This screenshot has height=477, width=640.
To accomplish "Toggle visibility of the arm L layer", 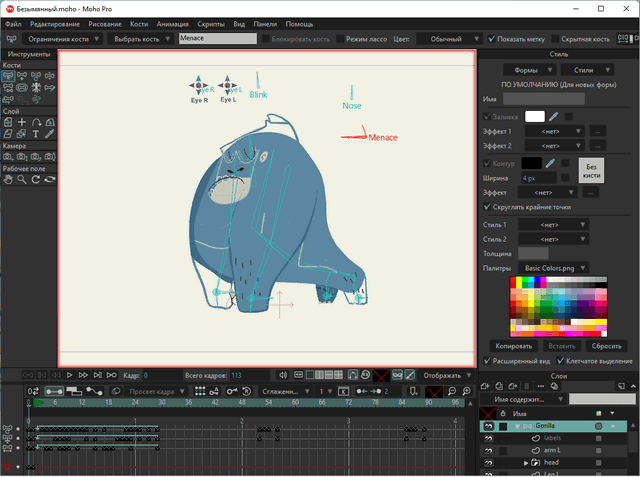I will (x=489, y=451).
